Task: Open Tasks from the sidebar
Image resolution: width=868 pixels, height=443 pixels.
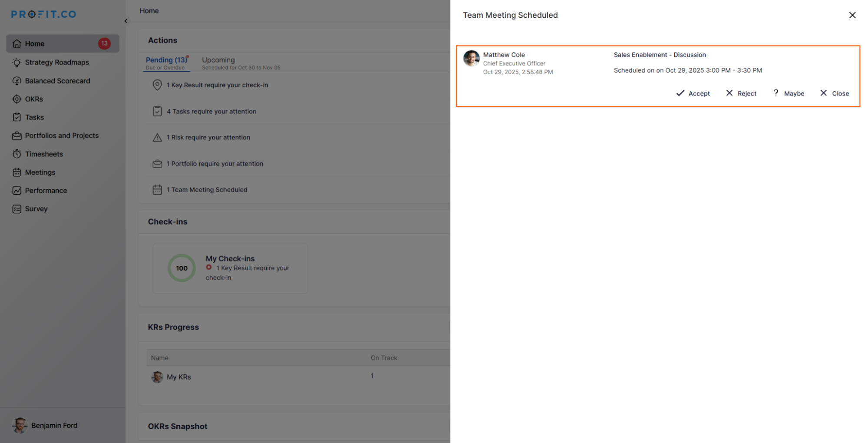Action: 34,117
